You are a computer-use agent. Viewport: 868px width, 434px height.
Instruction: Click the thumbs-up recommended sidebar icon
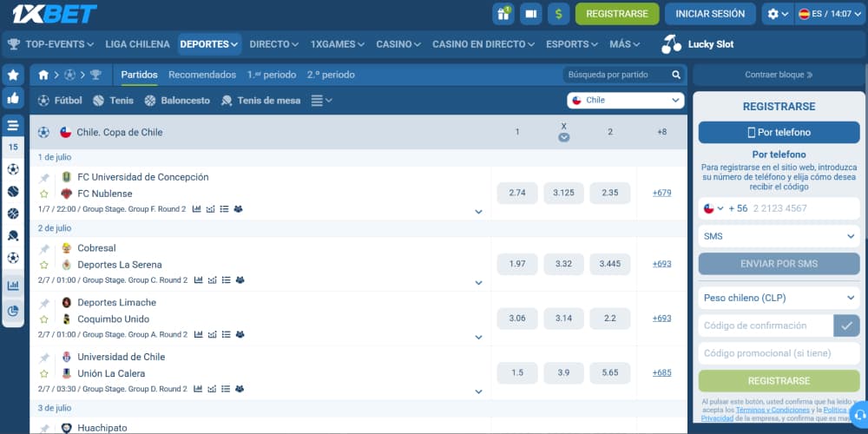[x=13, y=98]
